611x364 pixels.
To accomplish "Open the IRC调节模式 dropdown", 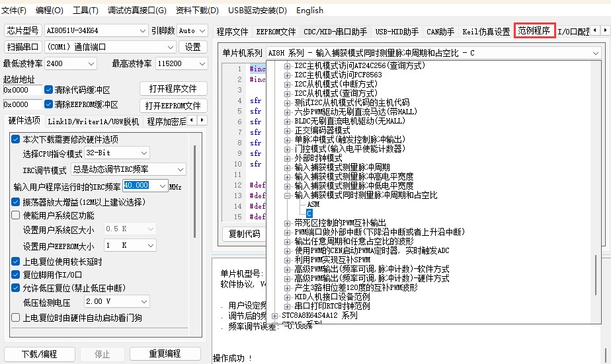I will click(128, 169).
